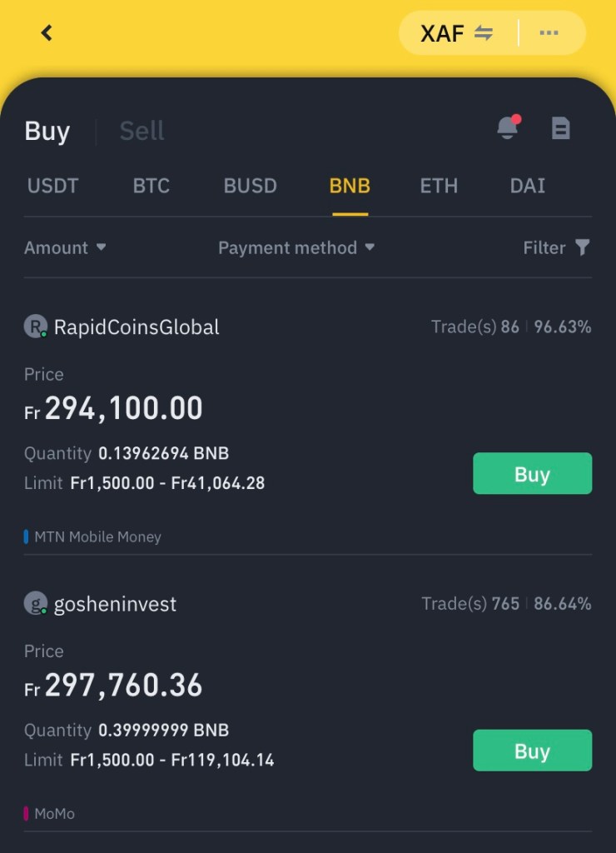Open notifications bell icon
The width and height of the screenshot is (616, 853).
[507, 128]
